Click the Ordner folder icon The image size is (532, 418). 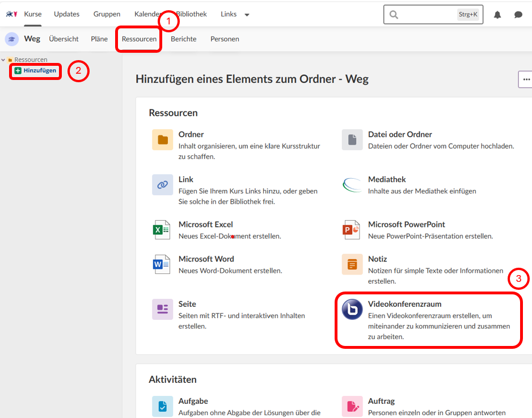162,140
